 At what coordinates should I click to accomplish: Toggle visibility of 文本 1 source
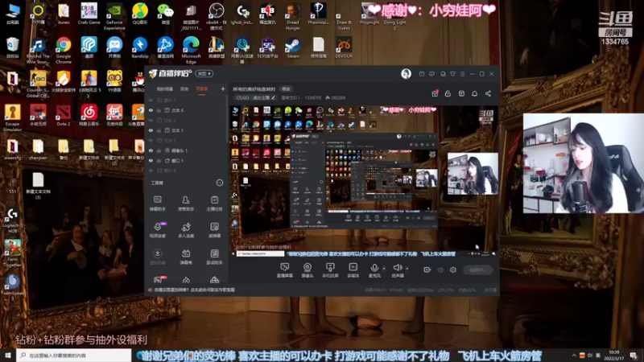click(151, 130)
